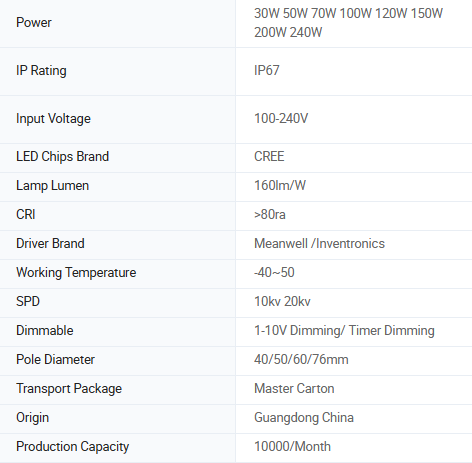Click the Power label cell
This screenshot has height=463, width=472.
[x=118, y=23]
